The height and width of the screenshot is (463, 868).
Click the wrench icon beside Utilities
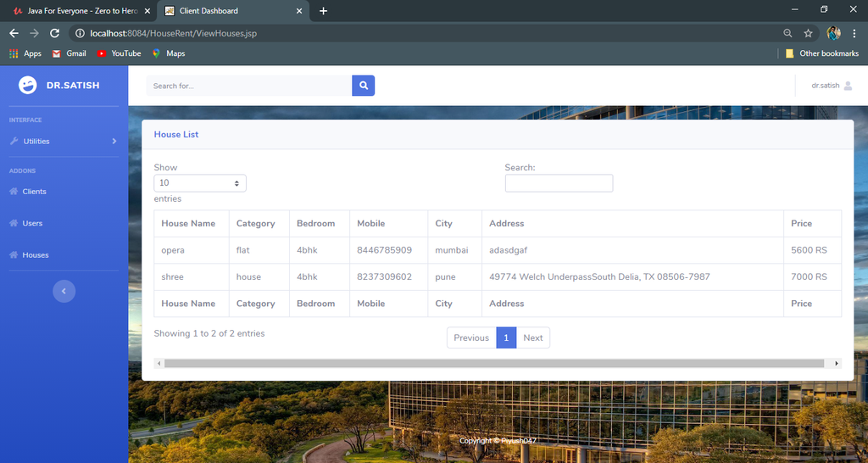(x=14, y=141)
